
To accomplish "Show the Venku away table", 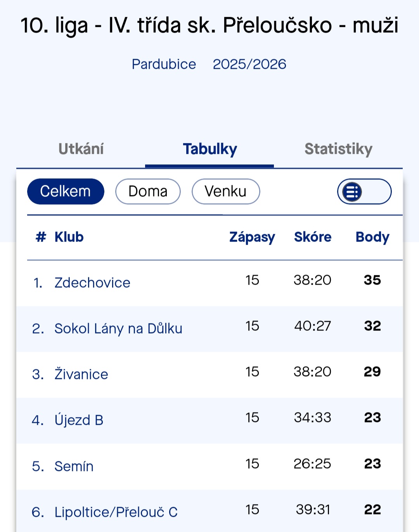I will coord(225,191).
